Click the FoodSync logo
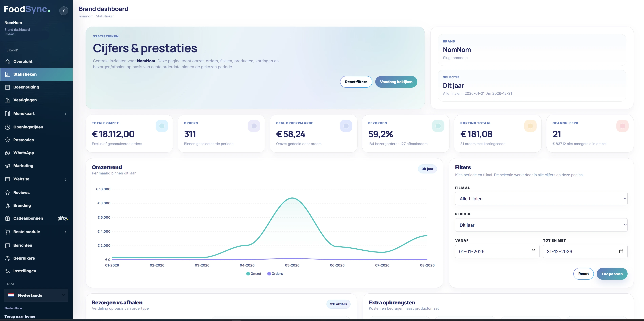This screenshot has height=321, width=644. tap(27, 9)
